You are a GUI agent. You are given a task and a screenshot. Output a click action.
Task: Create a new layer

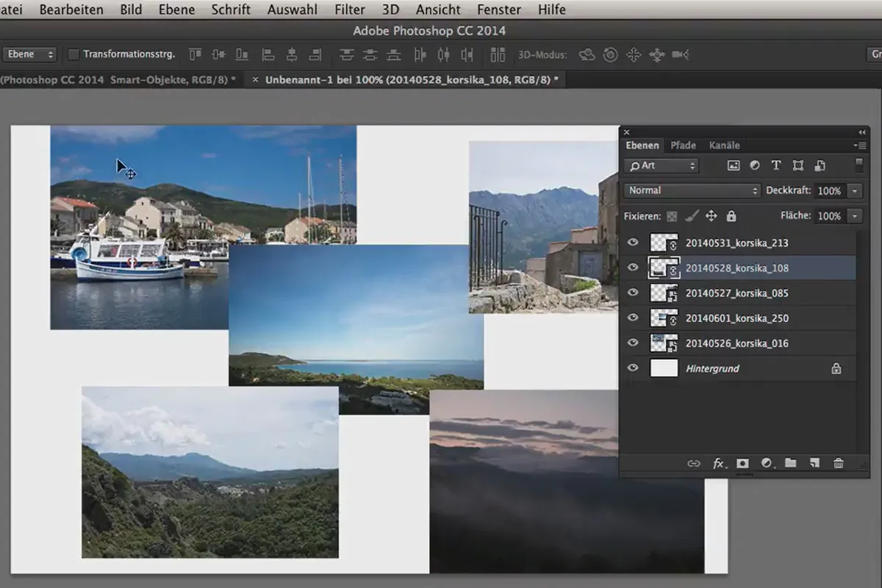(x=814, y=463)
